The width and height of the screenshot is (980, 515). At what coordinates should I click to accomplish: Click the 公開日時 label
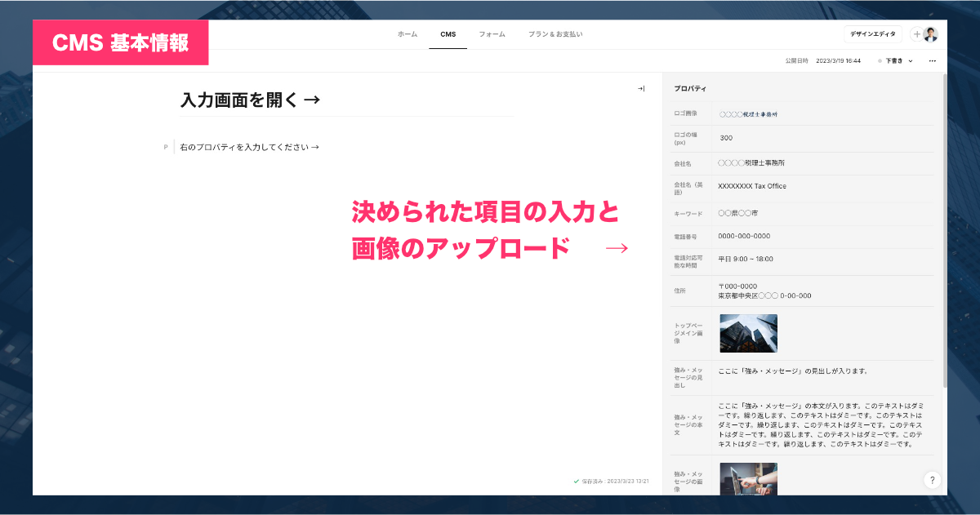click(797, 61)
